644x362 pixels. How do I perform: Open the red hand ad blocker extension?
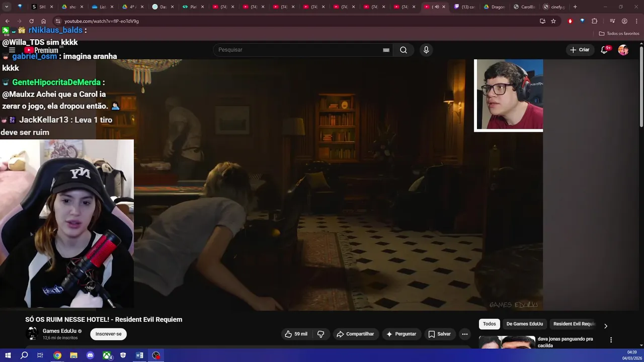(x=570, y=21)
